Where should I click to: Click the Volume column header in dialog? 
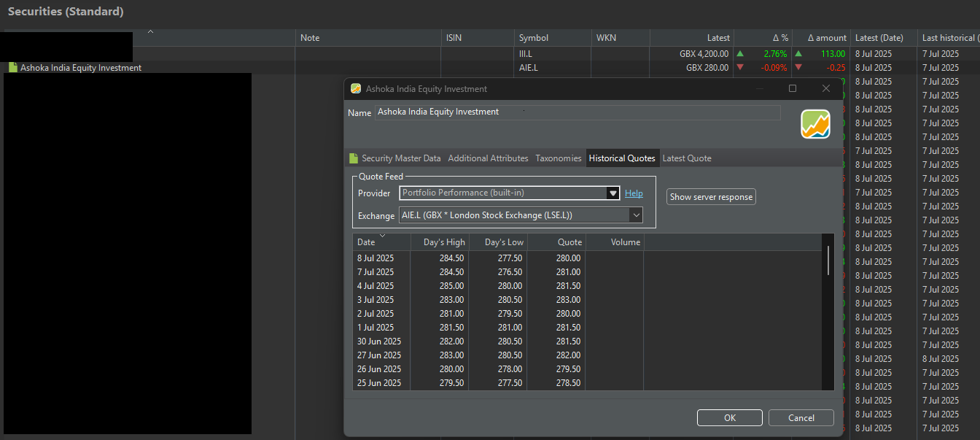tap(615, 242)
